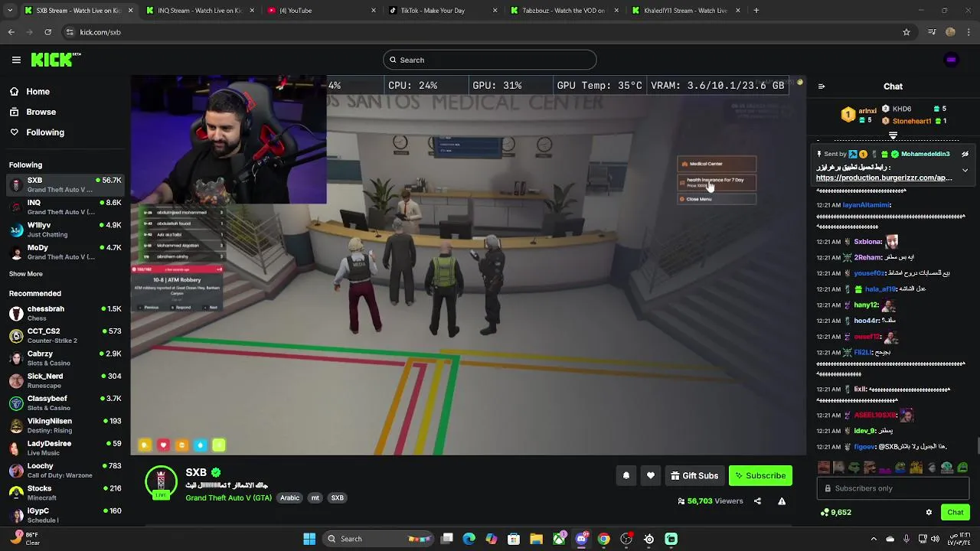This screenshot has height=551, width=980.
Task: Open Stocks Minecraft channel
Action: coord(65,493)
